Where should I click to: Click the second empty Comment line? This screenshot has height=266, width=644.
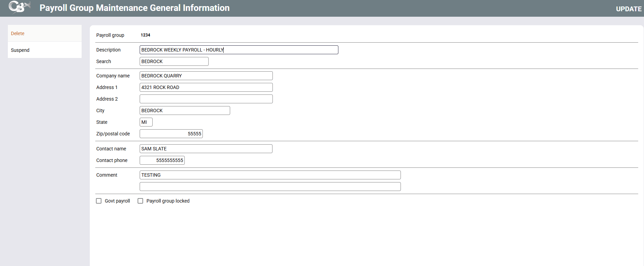coord(270,187)
